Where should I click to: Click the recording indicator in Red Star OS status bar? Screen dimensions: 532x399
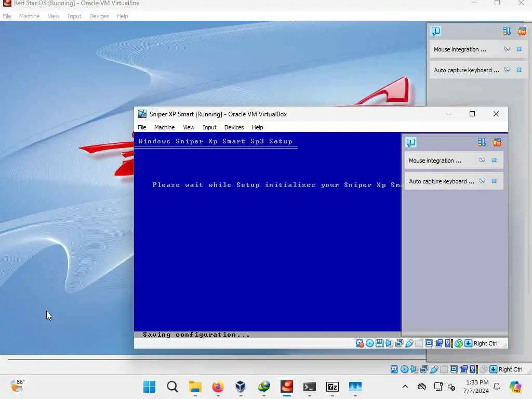pyautogui.click(x=463, y=369)
